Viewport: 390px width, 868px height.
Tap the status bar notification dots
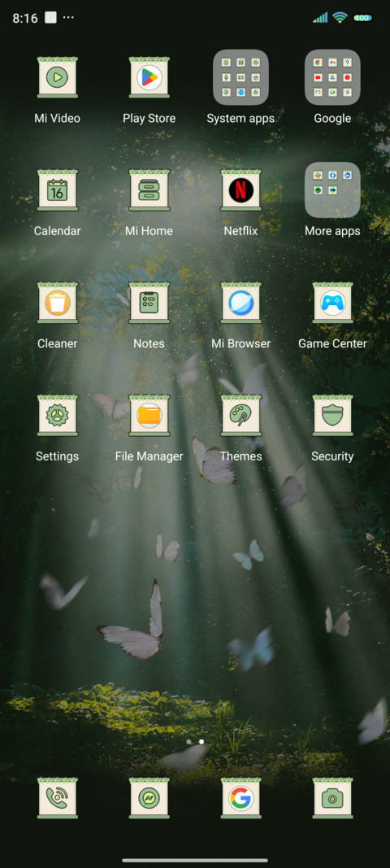pyautogui.click(x=68, y=18)
